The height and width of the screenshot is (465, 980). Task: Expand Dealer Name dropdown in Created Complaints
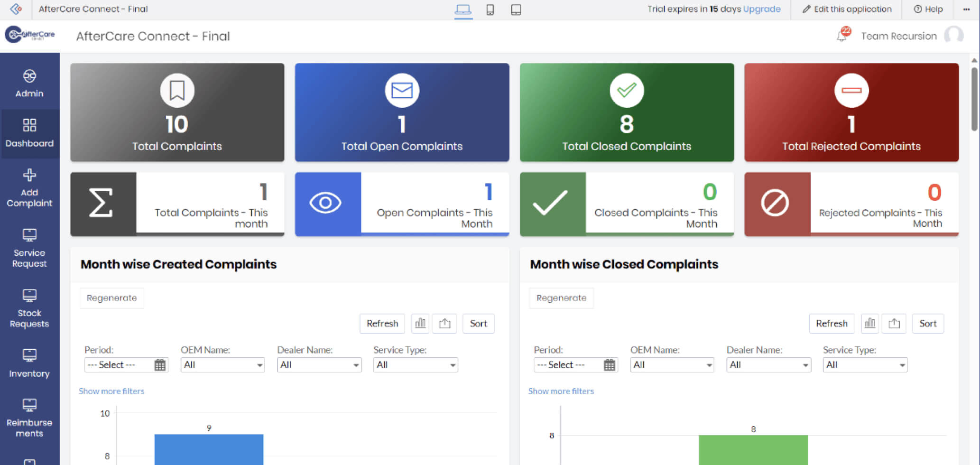319,365
